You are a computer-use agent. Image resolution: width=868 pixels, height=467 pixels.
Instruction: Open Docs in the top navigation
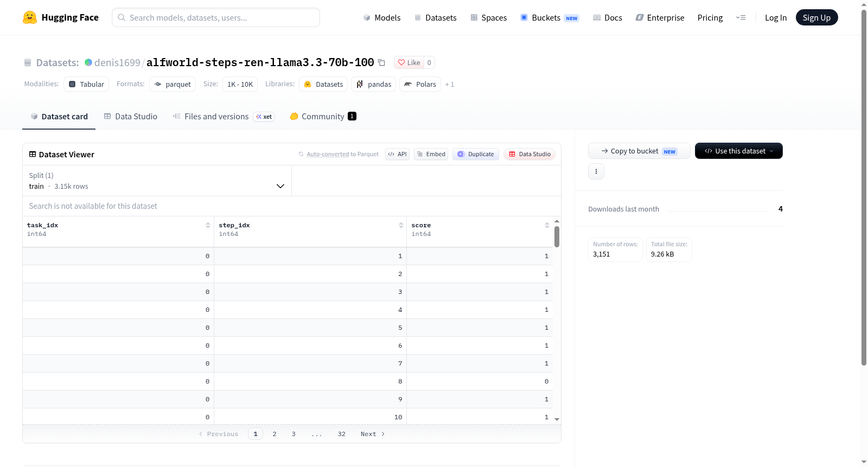(x=608, y=18)
